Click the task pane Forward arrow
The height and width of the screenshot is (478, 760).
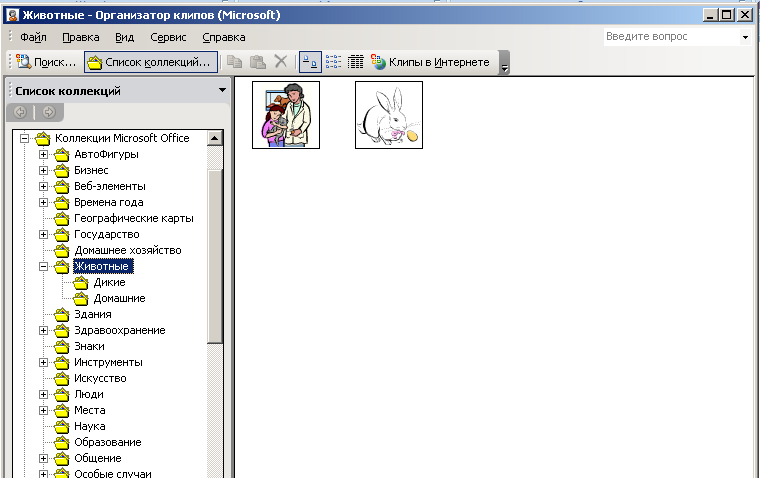tap(48, 112)
